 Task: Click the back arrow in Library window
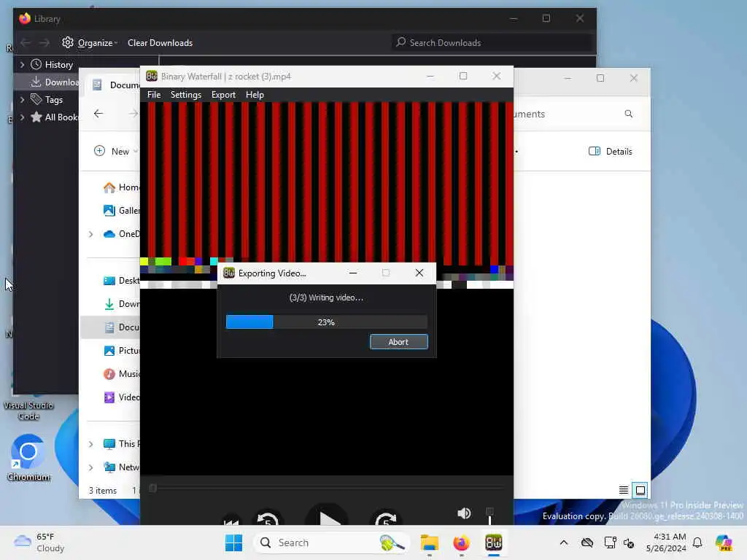[x=26, y=43]
